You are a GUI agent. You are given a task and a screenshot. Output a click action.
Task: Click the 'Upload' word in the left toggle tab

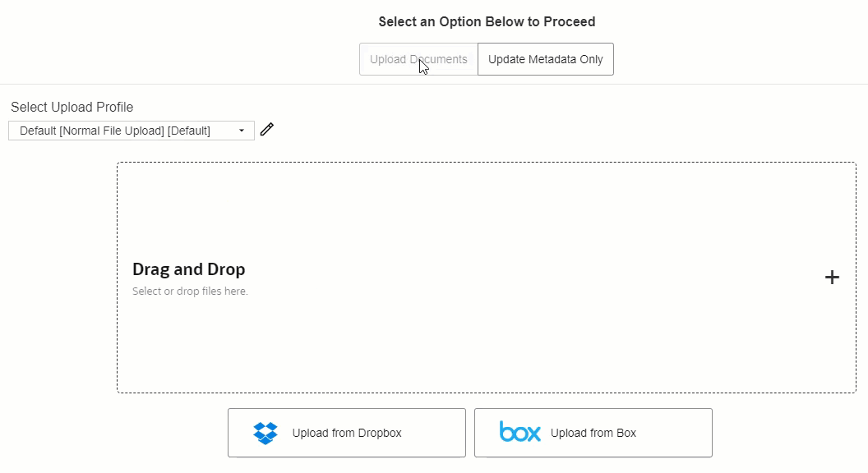tap(388, 60)
